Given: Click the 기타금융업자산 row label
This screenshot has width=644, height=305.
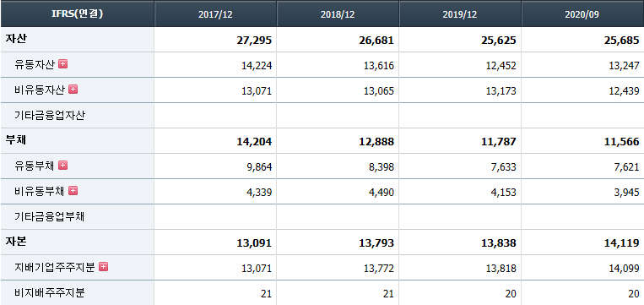Looking at the screenshot, I should tap(49, 116).
